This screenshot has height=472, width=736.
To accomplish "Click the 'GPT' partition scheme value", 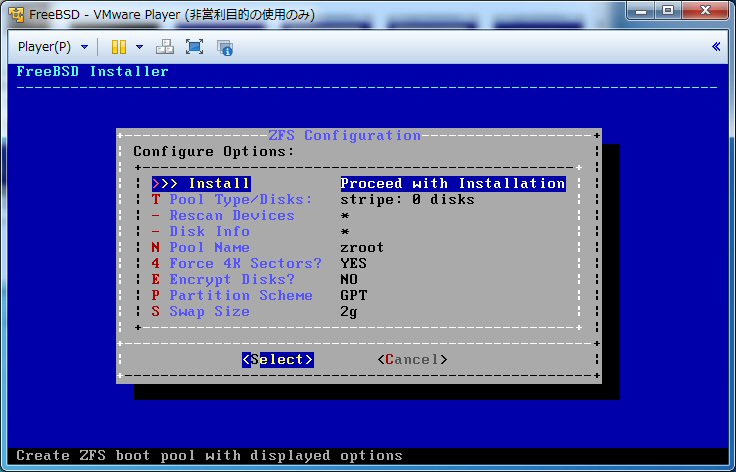I will [x=354, y=295].
